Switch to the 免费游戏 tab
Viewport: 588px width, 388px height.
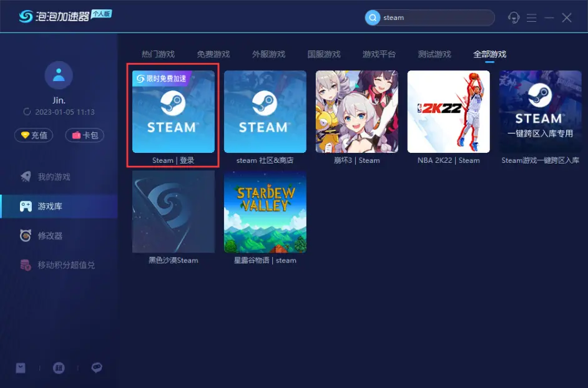(x=213, y=54)
